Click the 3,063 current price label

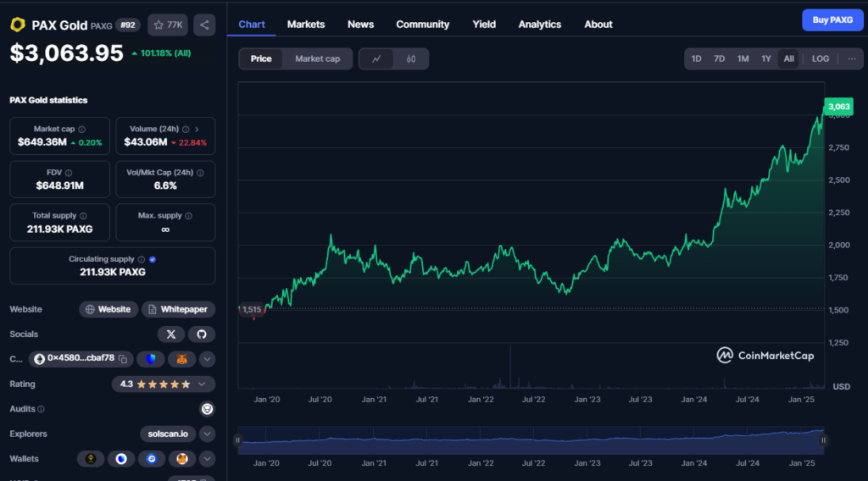coord(838,107)
